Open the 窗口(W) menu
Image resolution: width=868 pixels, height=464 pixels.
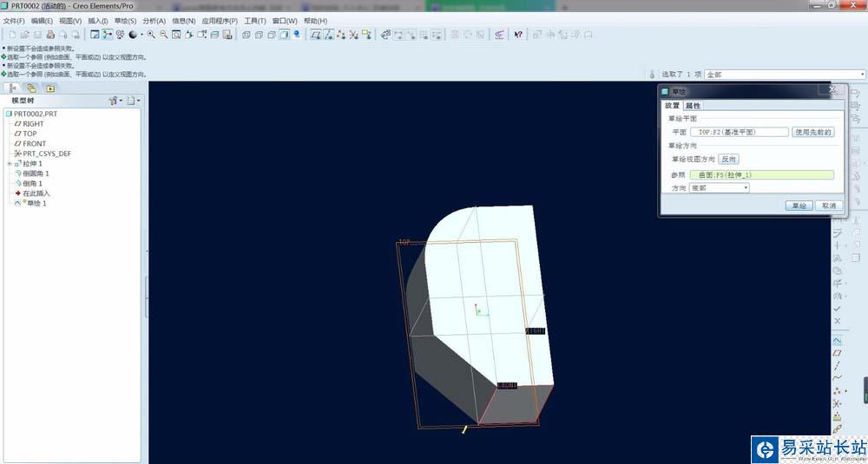285,21
